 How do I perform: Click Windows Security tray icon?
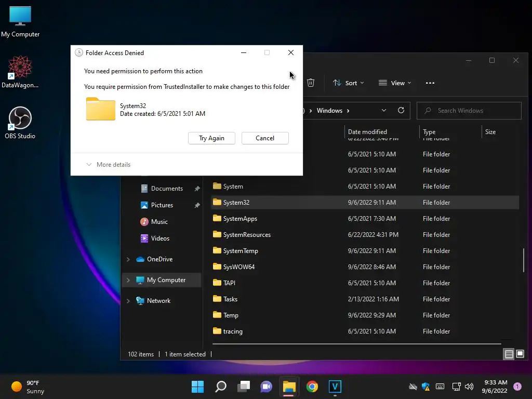(425, 387)
